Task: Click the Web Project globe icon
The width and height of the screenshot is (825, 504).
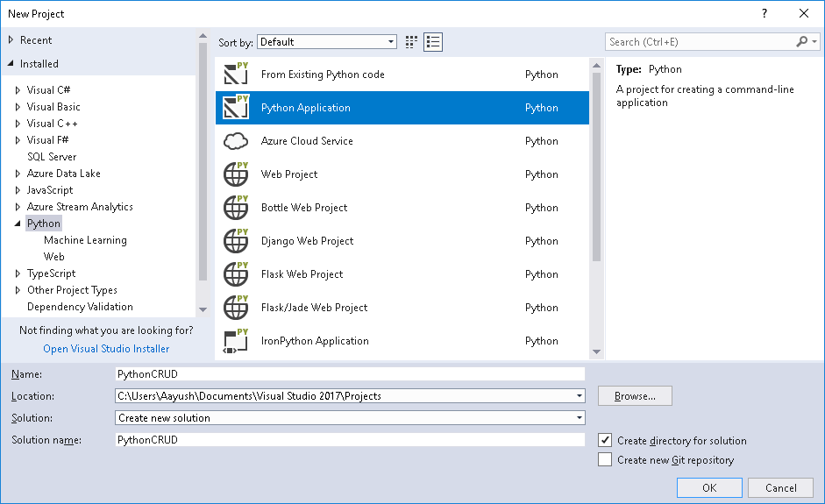Action: [236, 174]
